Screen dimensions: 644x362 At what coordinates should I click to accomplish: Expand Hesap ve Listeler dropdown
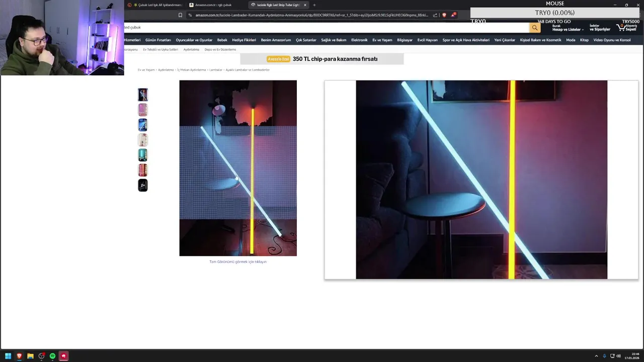[x=568, y=28]
